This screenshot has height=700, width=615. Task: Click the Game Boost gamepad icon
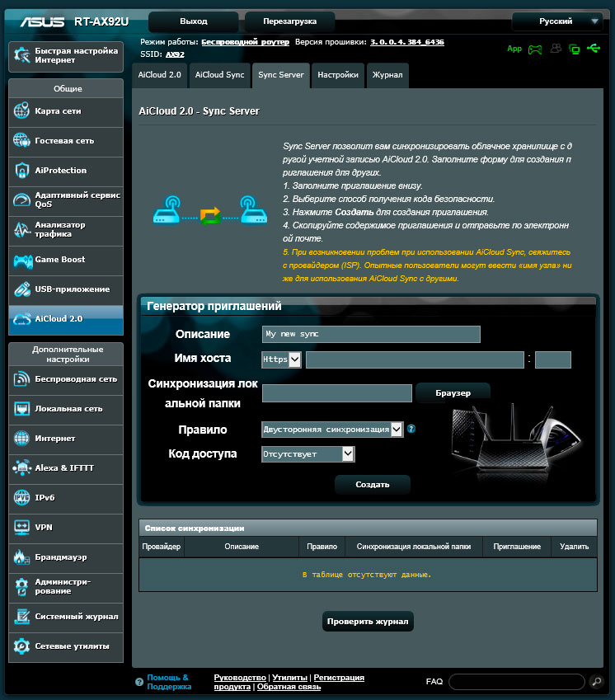(22, 261)
